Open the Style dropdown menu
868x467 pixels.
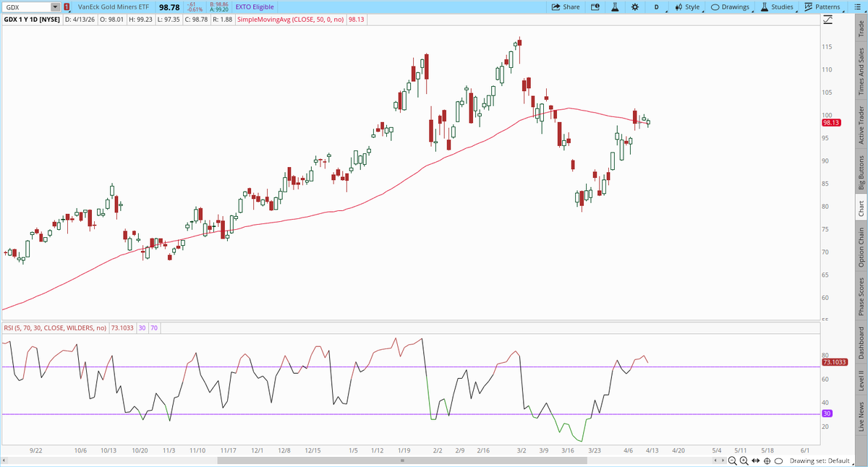pos(687,7)
